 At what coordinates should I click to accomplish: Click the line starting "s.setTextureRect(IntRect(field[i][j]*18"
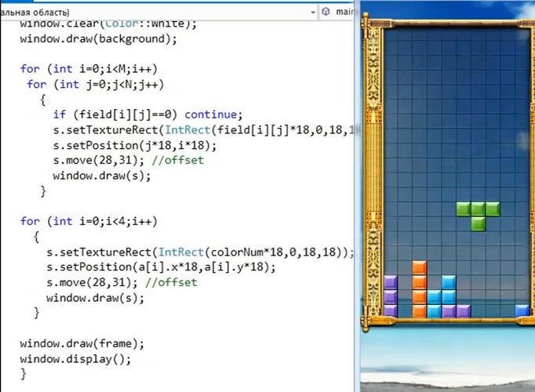(x=203, y=130)
